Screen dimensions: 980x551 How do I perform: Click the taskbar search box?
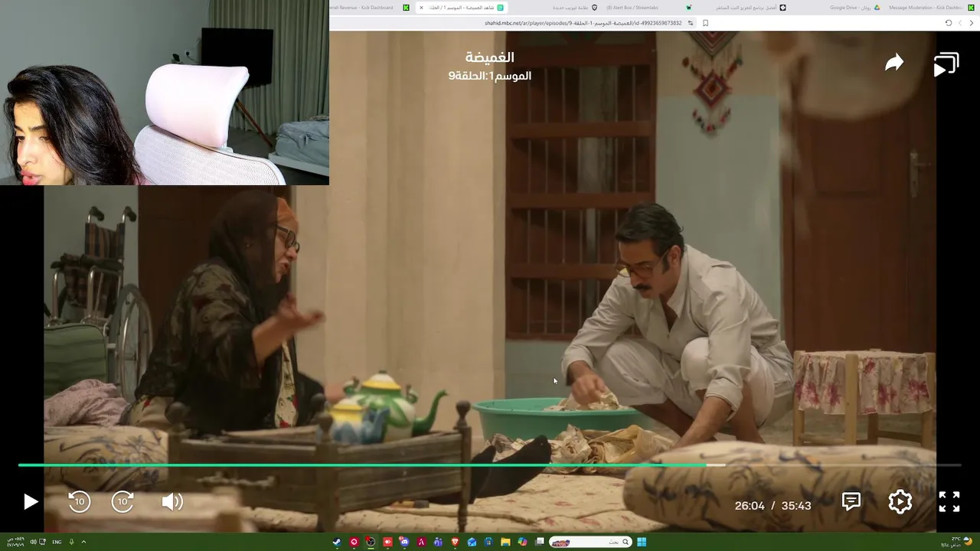(x=590, y=542)
